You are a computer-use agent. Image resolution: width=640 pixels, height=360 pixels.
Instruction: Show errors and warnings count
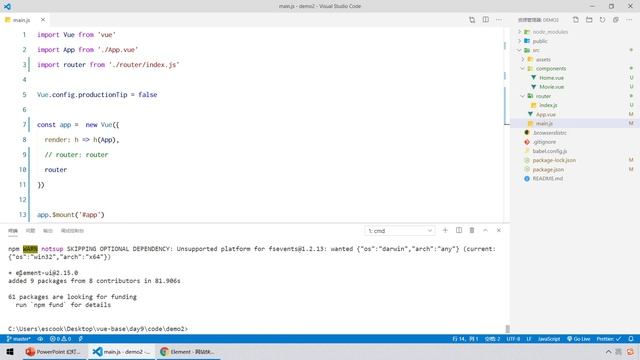60,339
